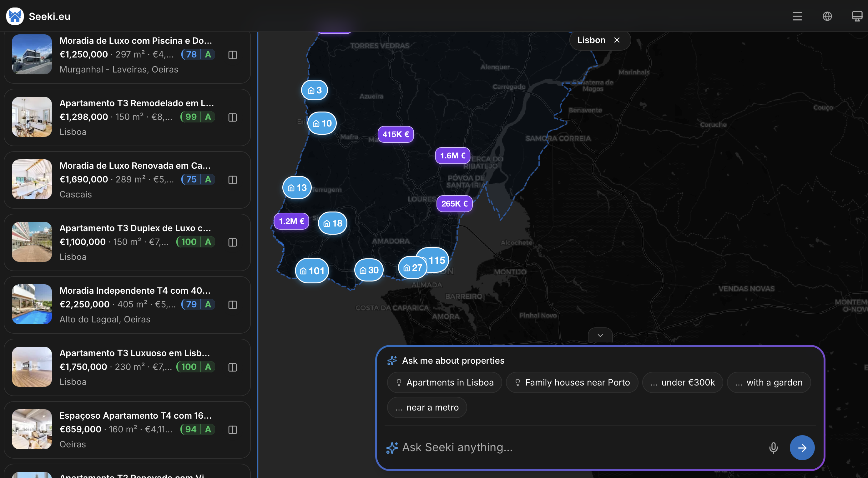The width and height of the screenshot is (868, 478).
Task: Click compare icon on €1,298,000 listing
Action: pos(233,117)
